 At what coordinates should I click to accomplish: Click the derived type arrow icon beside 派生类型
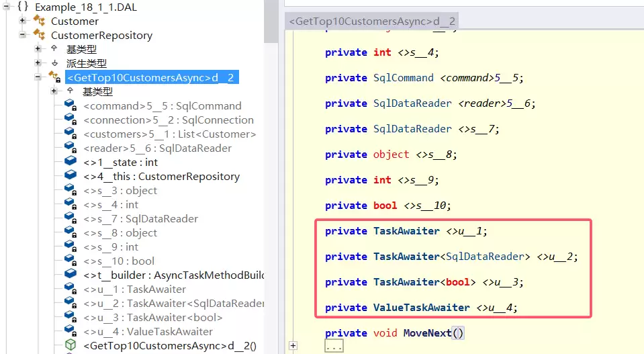(x=54, y=63)
